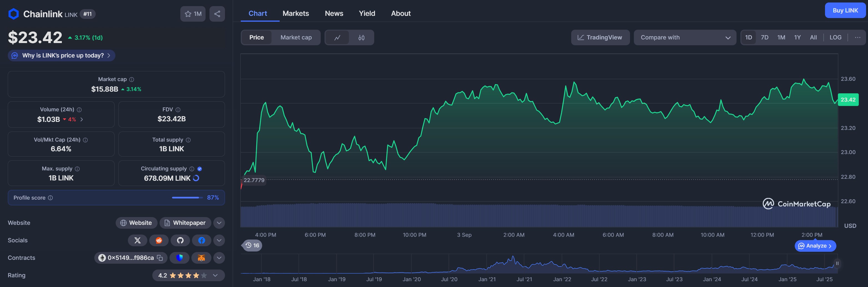This screenshot has height=287, width=868.
Task: Switch to candlestick chart view
Action: (361, 37)
